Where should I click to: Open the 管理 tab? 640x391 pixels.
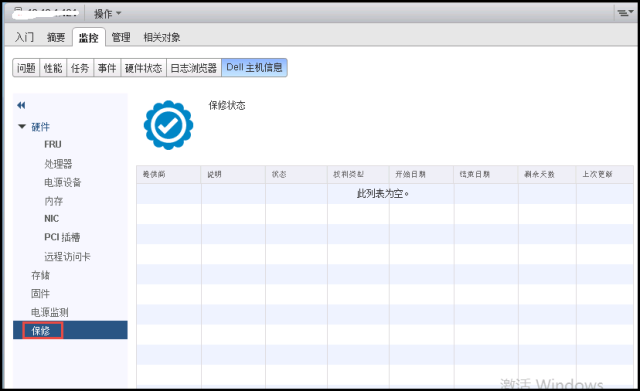coord(121,37)
